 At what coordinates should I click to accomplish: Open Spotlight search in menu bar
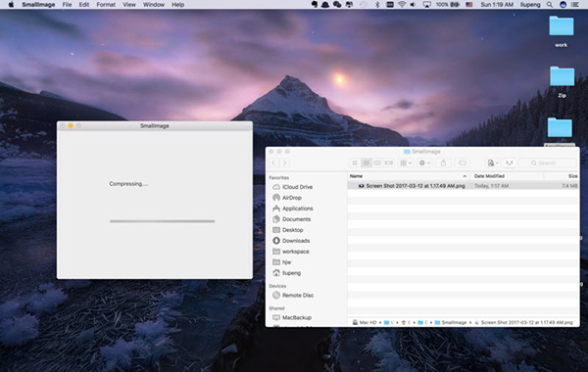tap(550, 5)
